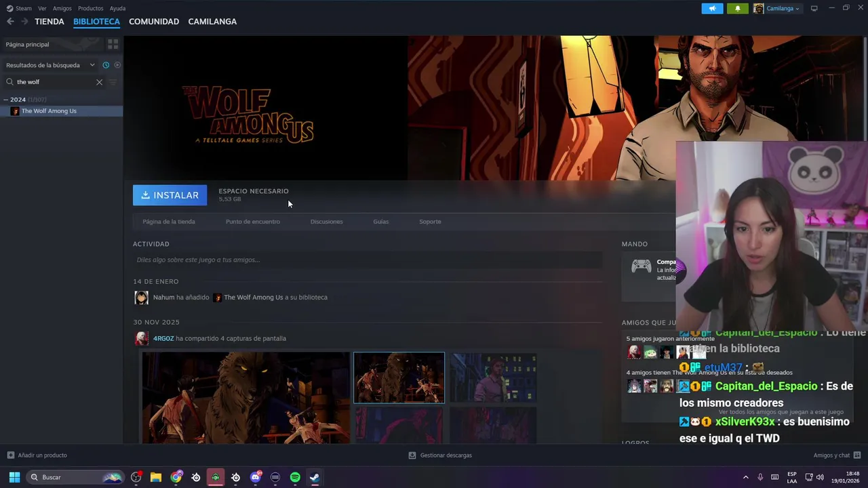
Task: Open Steam taskbar icon
Action: click(x=315, y=477)
